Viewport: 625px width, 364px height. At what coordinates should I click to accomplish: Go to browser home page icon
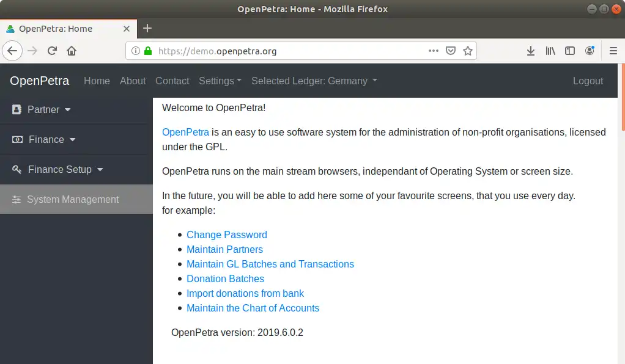pos(72,51)
